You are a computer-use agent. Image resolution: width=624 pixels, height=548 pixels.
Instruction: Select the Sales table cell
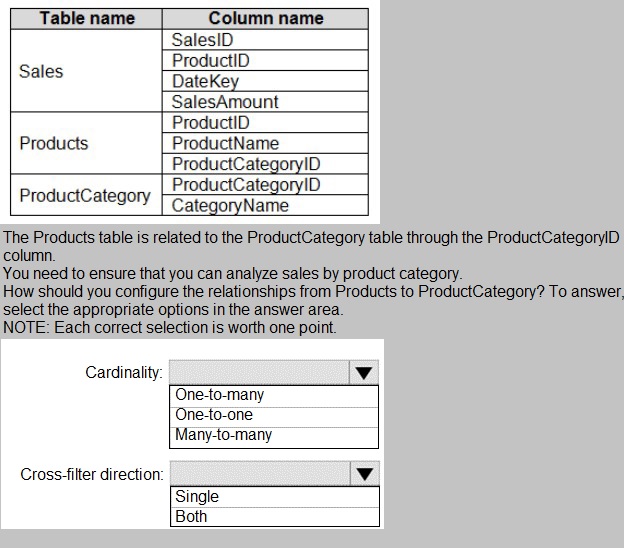pos(86,71)
